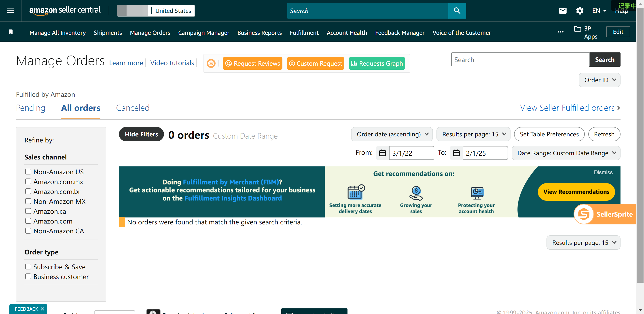Open the floating SellerSprite widget
644x314 pixels.
coord(605,214)
